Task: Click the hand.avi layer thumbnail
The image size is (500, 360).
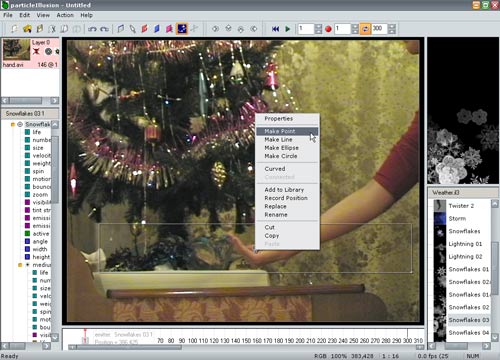Action: [x=16, y=49]
